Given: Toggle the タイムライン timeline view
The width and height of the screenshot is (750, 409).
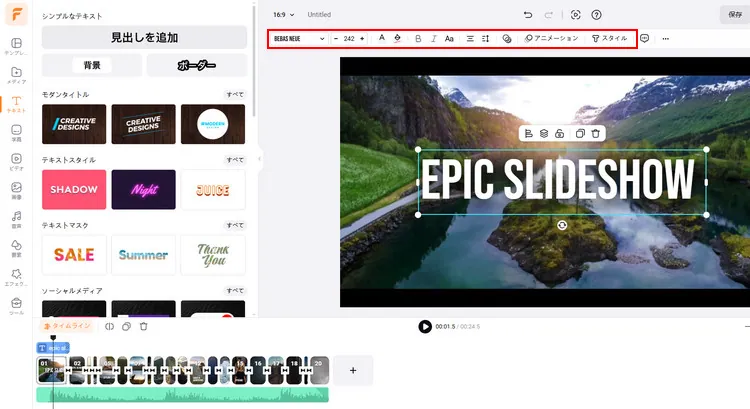Looking at the screenshot, I should point(67,326).
